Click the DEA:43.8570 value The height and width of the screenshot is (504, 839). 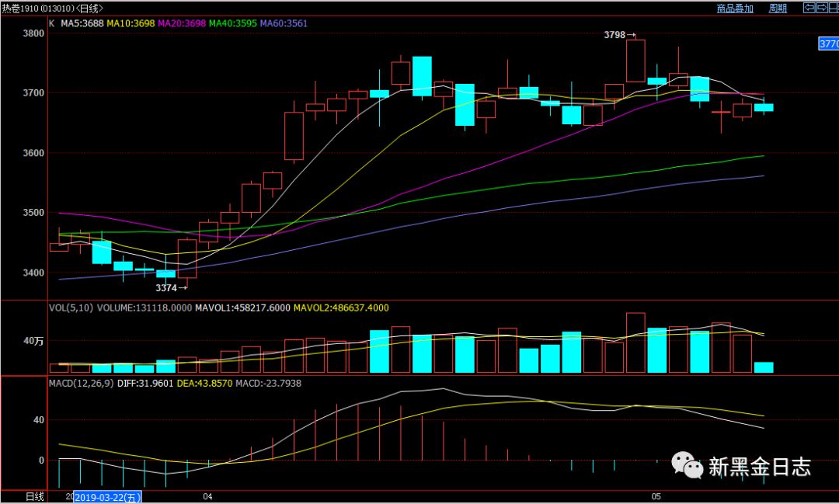tap(204, 384)
